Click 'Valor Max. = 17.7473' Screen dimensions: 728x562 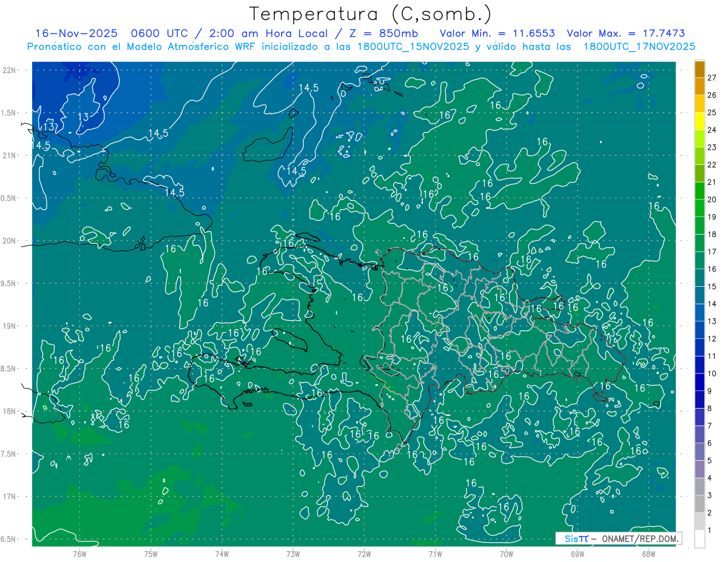(x=625, y=33)
